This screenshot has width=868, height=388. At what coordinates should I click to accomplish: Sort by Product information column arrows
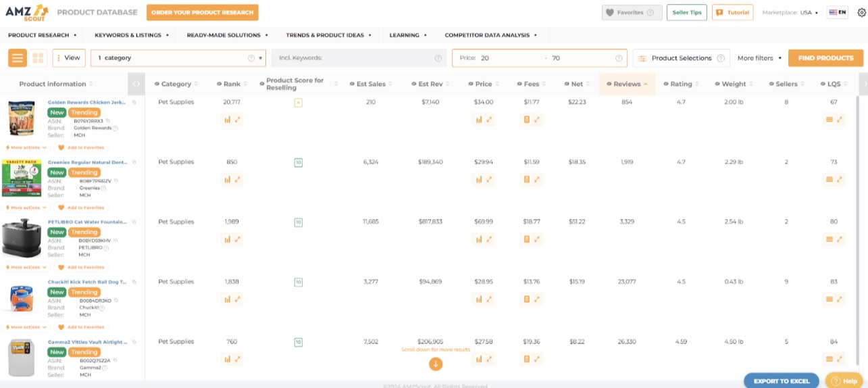[91, 84]
